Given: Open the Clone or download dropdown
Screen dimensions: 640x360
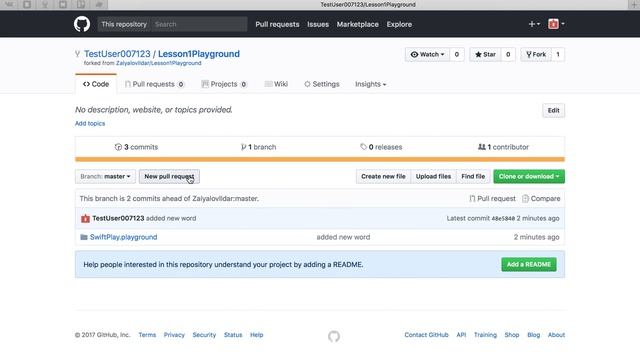Looking at the screenshot, I should pos(529,176).
